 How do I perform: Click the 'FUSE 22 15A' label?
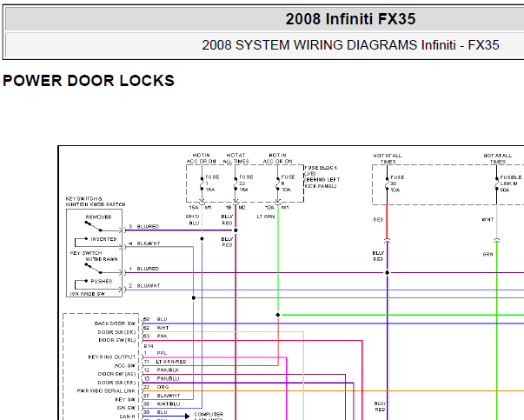(246, 183)
